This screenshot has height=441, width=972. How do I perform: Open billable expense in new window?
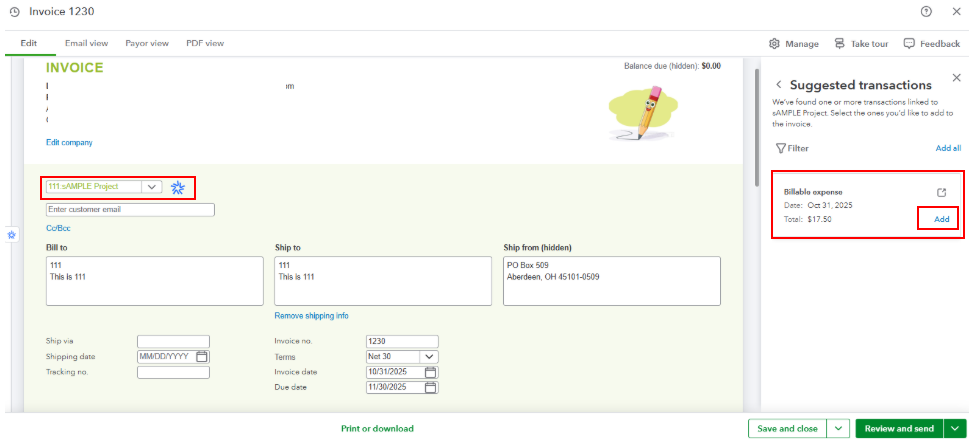click(x=941, y=192)
